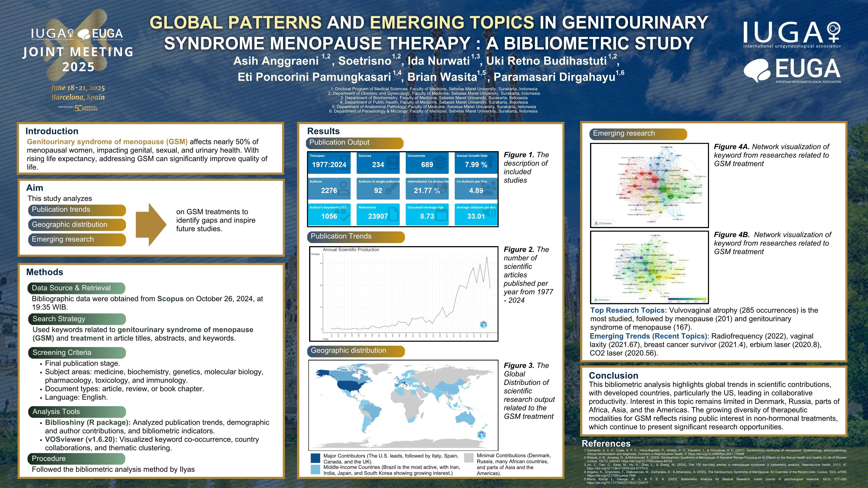Click the Figure 4A keyword network image
This screenshot has width=868, height=488.
pos(650,185)
